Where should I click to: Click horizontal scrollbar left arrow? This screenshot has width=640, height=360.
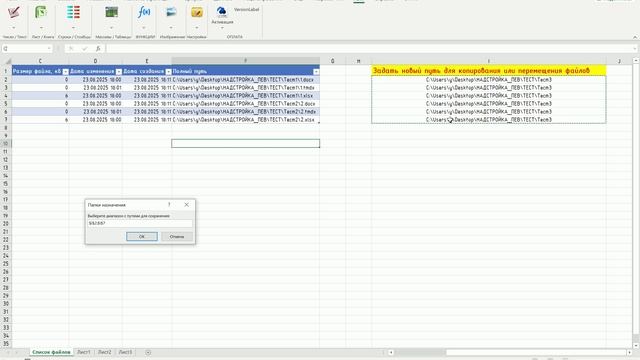[x=391, y=352]
